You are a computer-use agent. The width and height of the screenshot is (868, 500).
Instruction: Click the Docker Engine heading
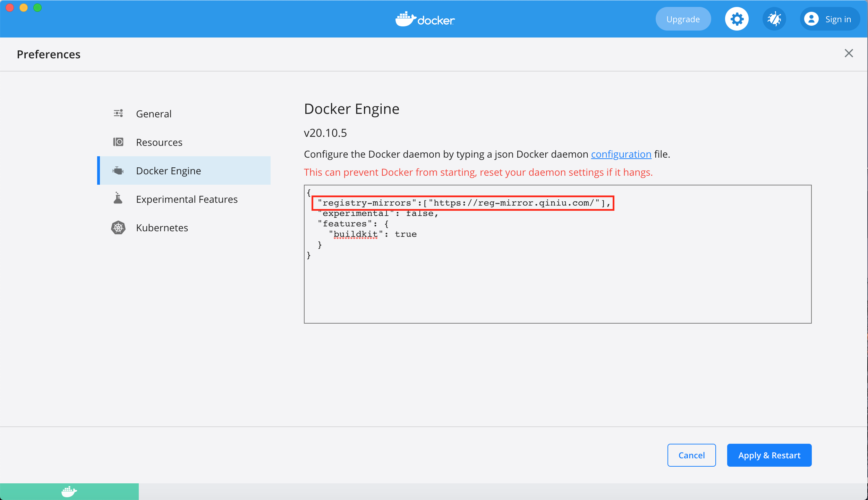click(351, 109)
